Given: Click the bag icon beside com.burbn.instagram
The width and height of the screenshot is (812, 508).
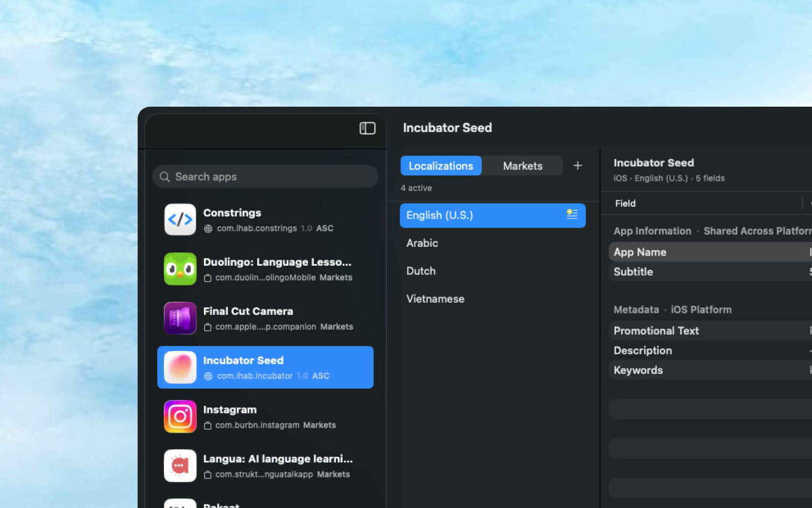Looking at the screenshot, I should (x=208, y=426).
